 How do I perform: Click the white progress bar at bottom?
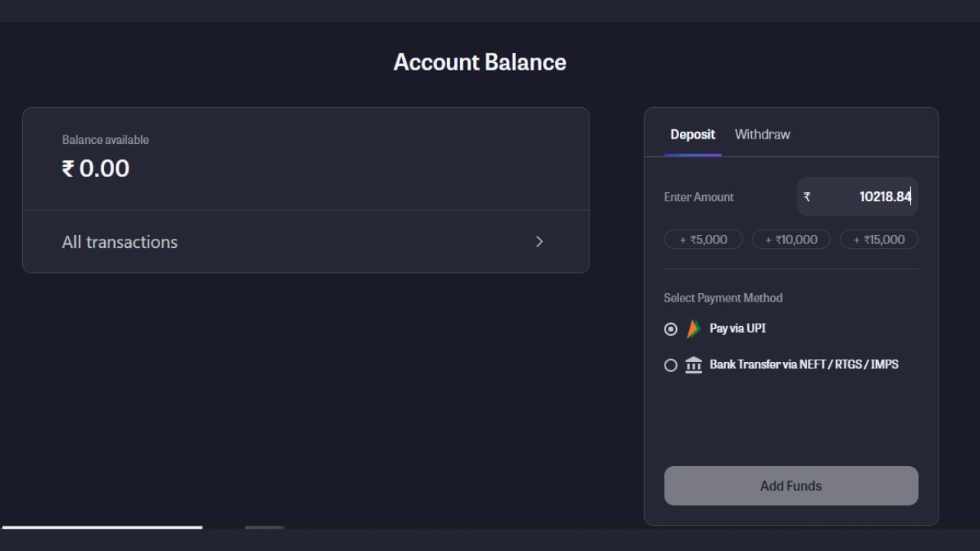[102, 527]
